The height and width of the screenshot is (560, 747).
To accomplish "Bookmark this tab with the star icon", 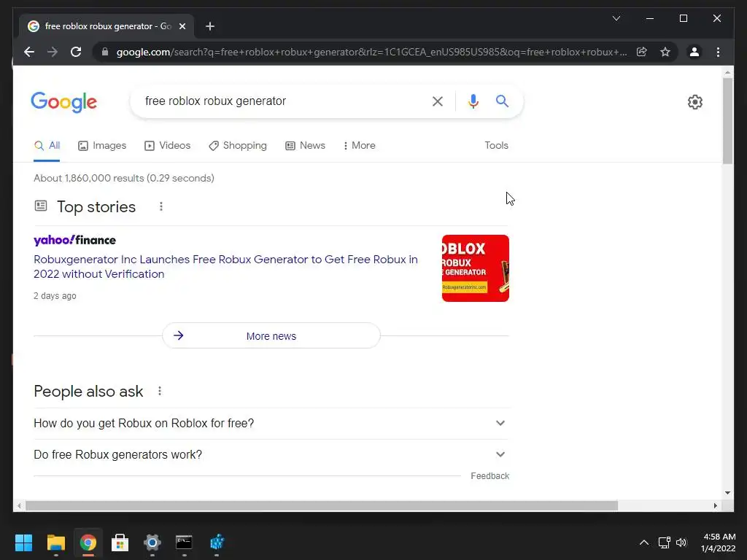I will pos(665,52).
